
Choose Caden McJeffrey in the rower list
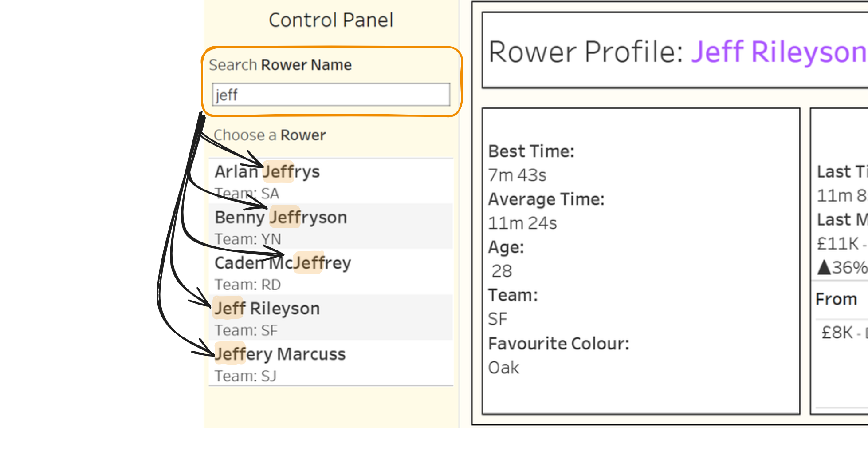282,262
